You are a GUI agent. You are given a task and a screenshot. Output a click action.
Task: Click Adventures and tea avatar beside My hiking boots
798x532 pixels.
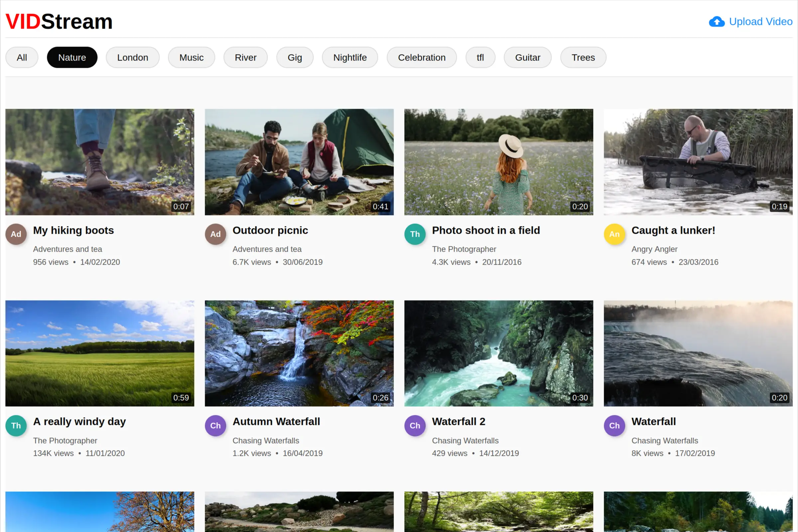point(16,234)
